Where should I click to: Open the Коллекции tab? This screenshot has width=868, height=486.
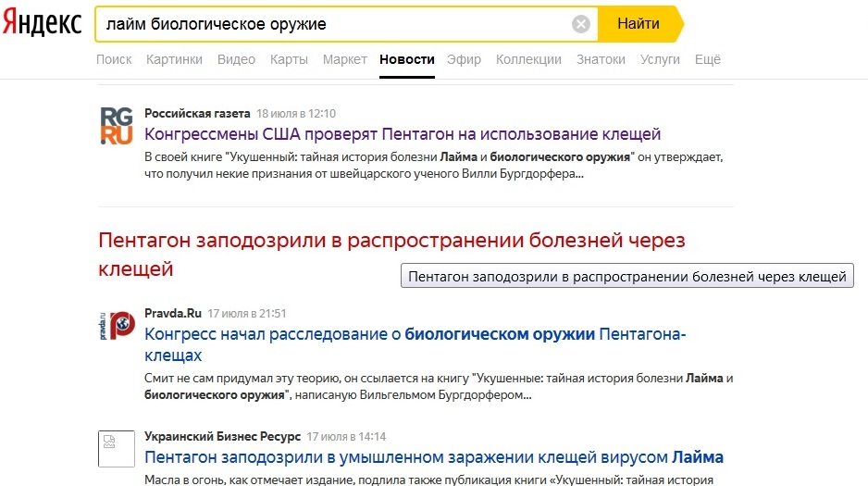coord(528,59)
